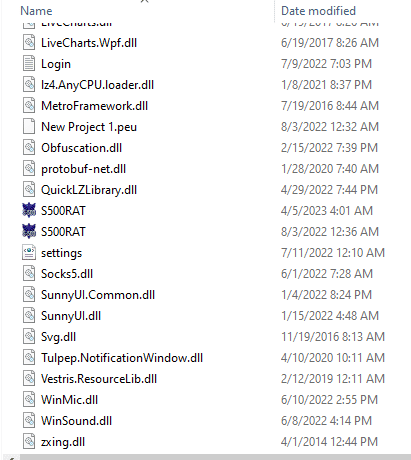Image resolution: width=411 pixels, height=460 pixels.
Task: Select the lz4.AnyCPU.loader.dll file
Action: pyautogui.click(x=97, y=85)
